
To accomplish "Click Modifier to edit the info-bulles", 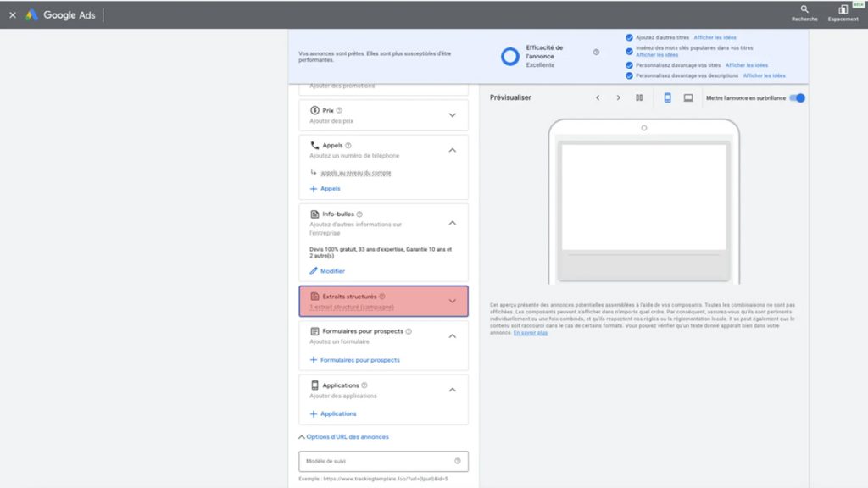I will click(327, 271).
